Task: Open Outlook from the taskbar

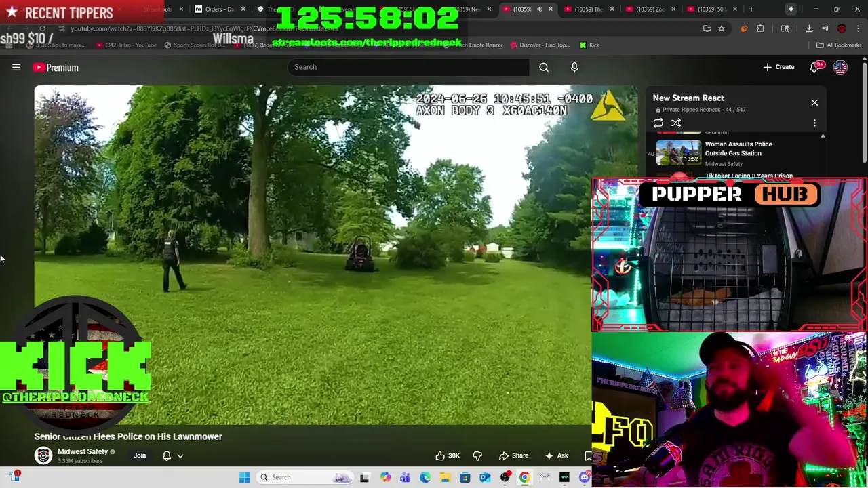Action: click(x=485, y=477)
